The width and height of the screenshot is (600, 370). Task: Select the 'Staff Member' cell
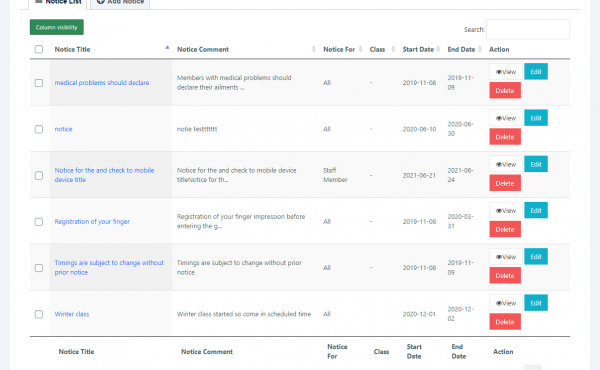335,175
